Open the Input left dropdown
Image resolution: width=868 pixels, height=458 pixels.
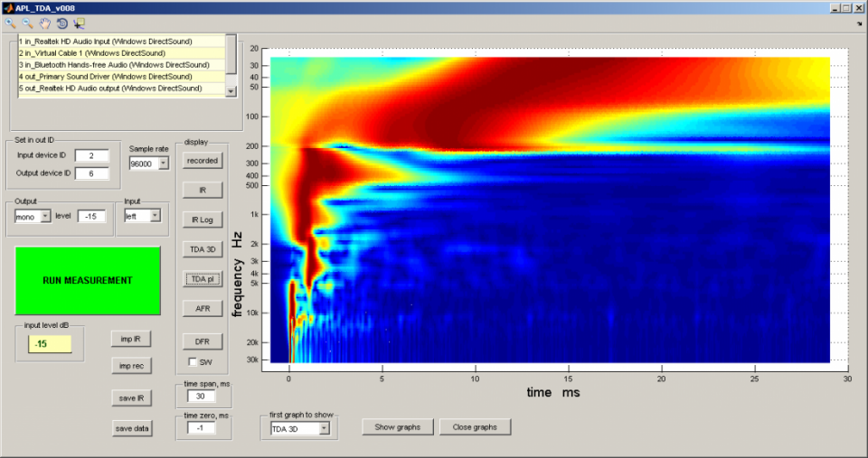click(x=156, y=216)
